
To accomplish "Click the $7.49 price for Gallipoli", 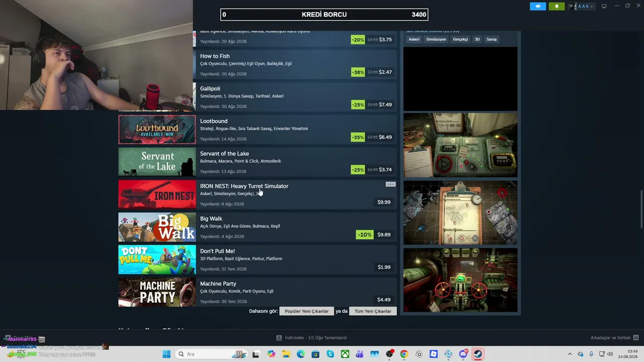I will click(385, 105).
